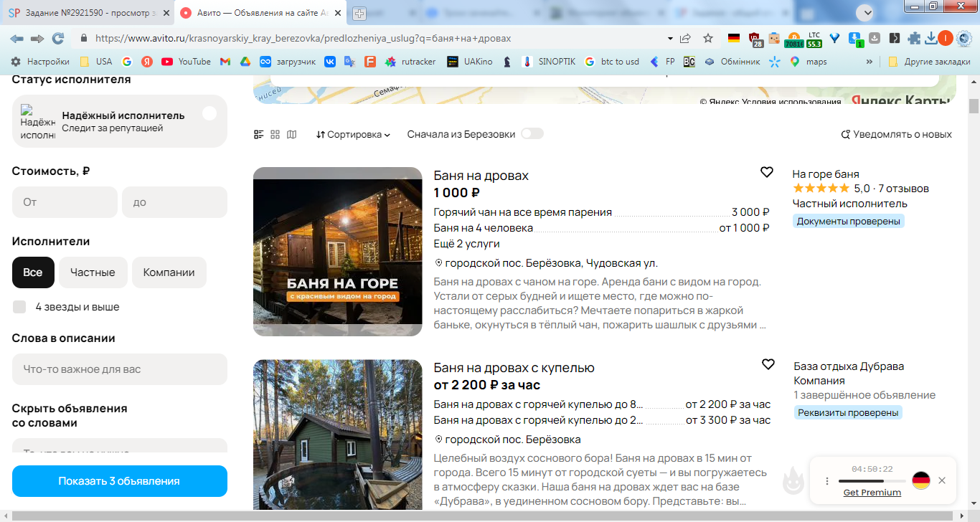The width and height of the screenshot is (980, 522).
Task: Reload the page with refresh icon
Action: [x=58, y=39]
